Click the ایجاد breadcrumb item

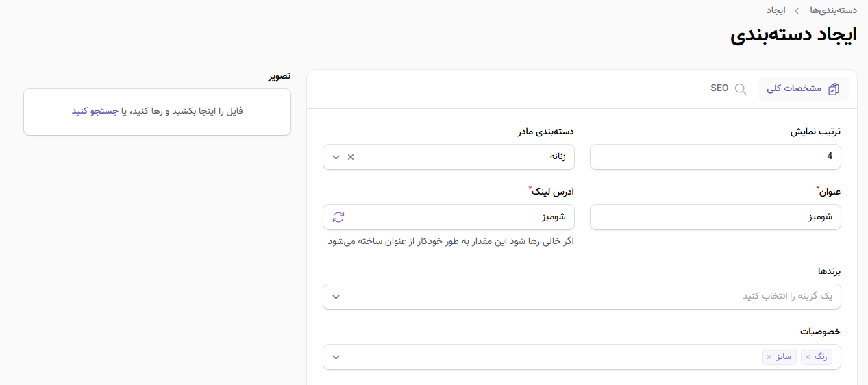pos(776,10)
